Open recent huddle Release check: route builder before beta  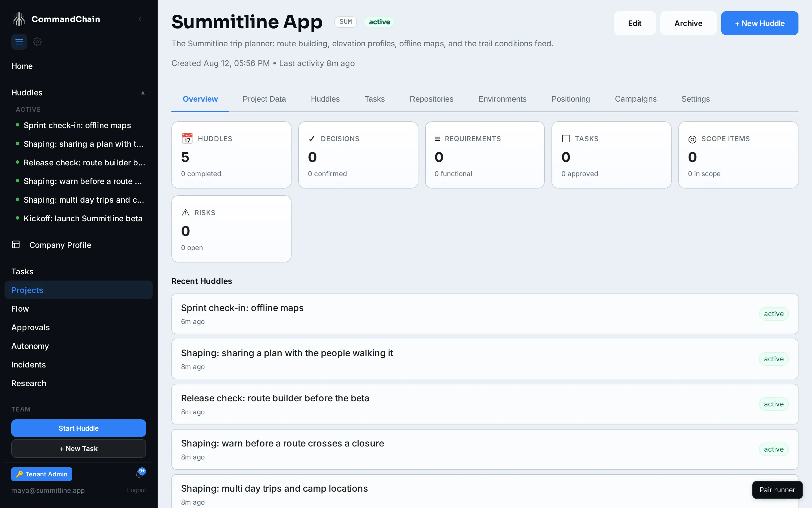pos(484,404)
